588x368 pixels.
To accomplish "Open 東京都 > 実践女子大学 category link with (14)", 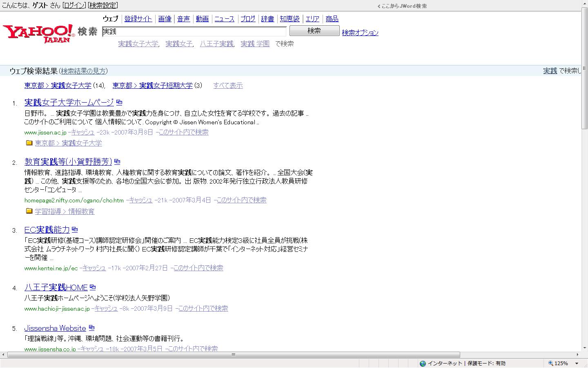I will tap(58, 85).
